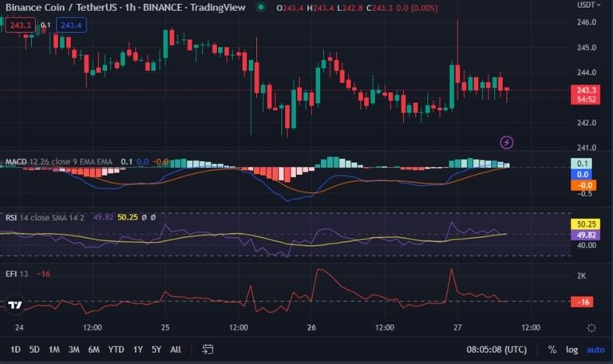
Task: Click the red sell price 243.3 button
Action: 20,26
